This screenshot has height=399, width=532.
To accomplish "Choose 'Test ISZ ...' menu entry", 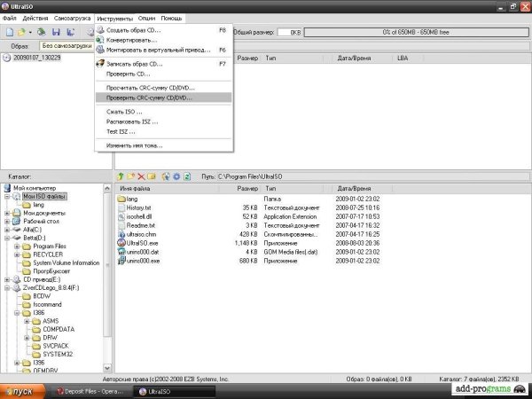I will point(164,131).
